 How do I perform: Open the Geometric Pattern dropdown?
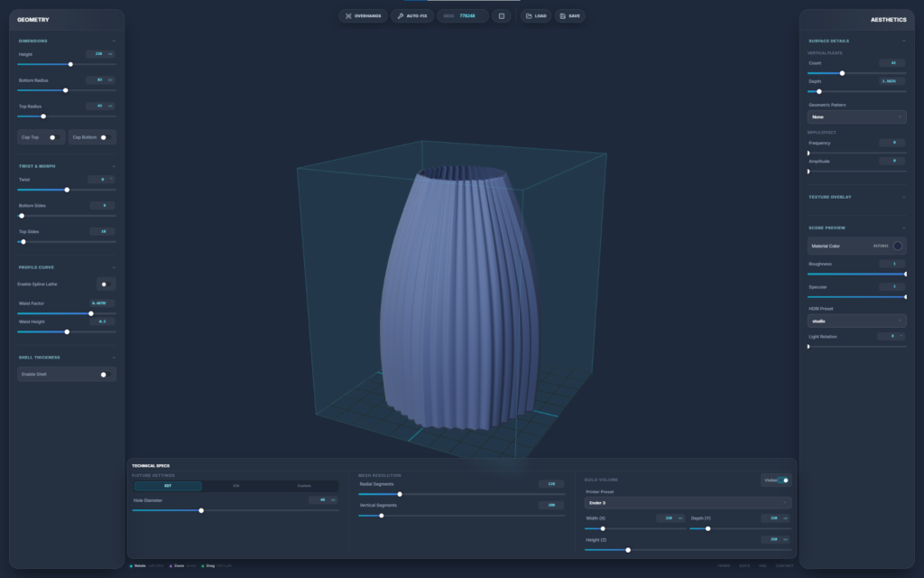(856, 117)
